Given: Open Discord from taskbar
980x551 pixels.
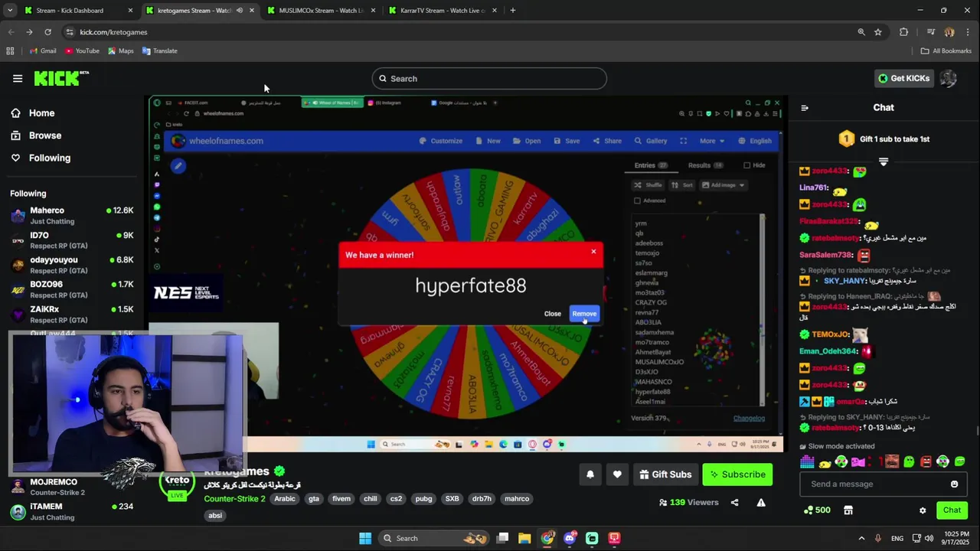Looking at the screenshot, I should pyautogui.click(x=570, y=538).
